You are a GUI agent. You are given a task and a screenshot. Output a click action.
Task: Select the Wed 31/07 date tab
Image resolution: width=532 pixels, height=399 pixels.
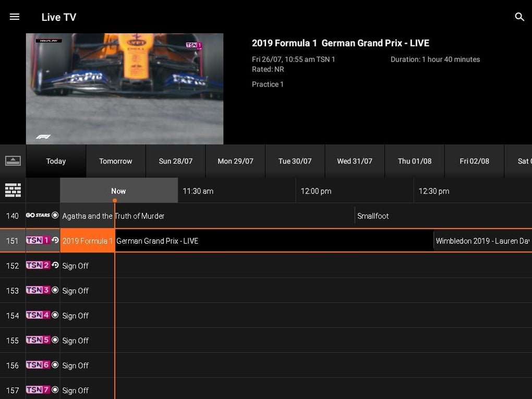[355, 161]
